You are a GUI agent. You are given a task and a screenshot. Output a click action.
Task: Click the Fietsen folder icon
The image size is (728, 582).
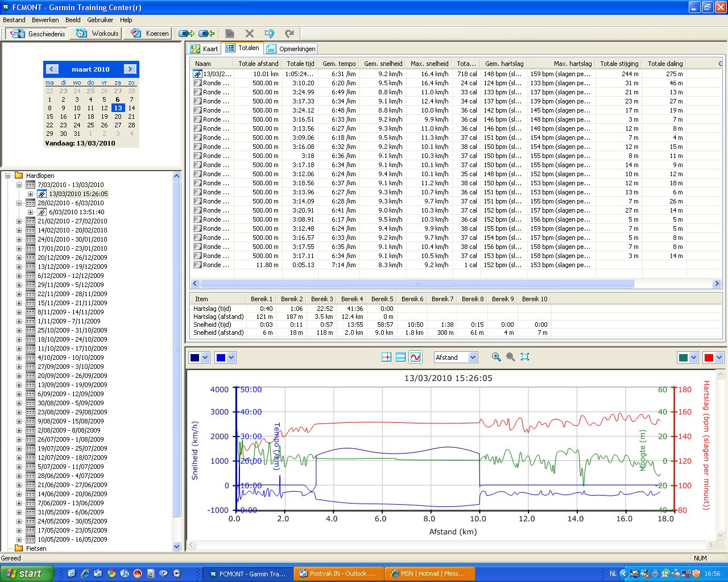coord(19,548)
